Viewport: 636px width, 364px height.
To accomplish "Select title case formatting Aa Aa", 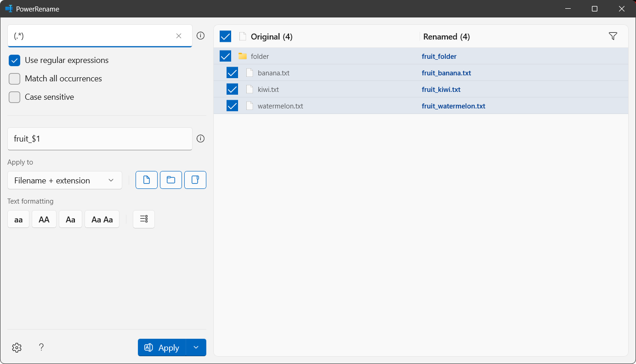I will tap(102, 219).
